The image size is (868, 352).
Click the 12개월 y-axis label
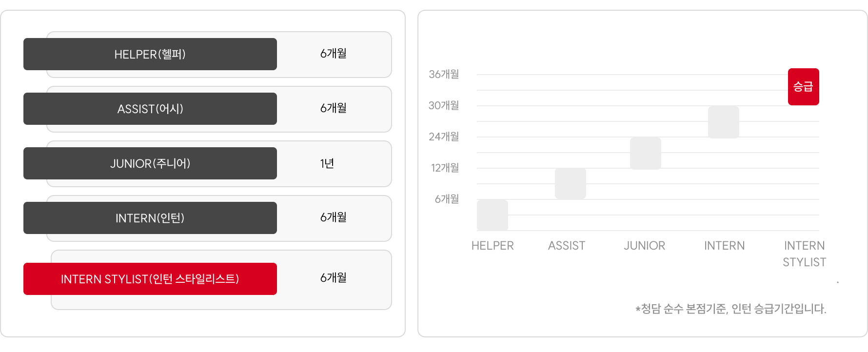click(x=445, y=168)
